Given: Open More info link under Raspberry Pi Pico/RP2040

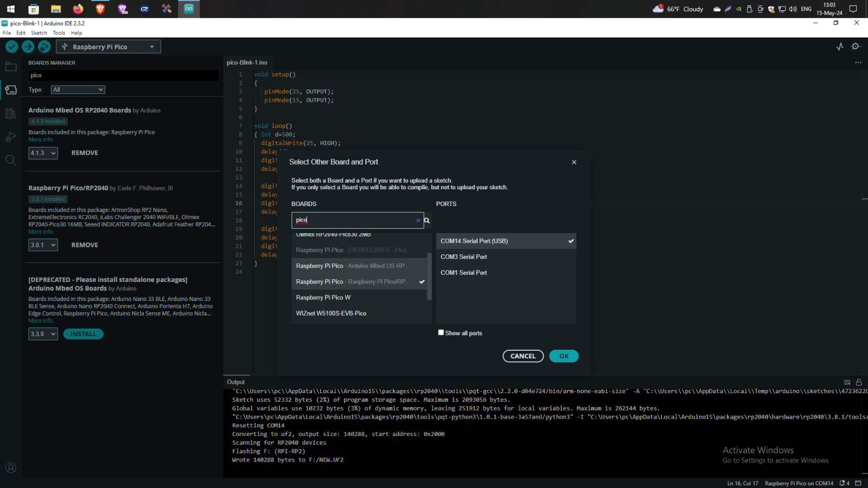Looking at the screenshot, I should pos(41,232).
